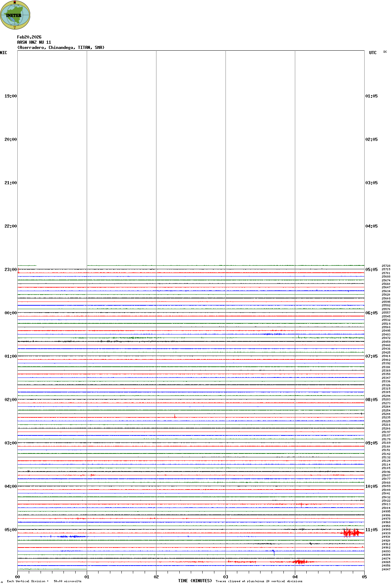
Task: Click the large red burst near 11:05
Action: (351, 533)
